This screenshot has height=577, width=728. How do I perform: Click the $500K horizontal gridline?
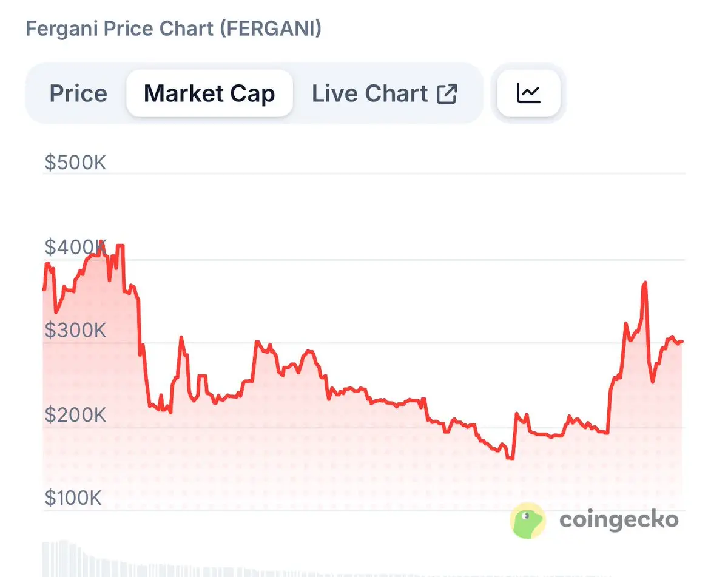[394, 174]
